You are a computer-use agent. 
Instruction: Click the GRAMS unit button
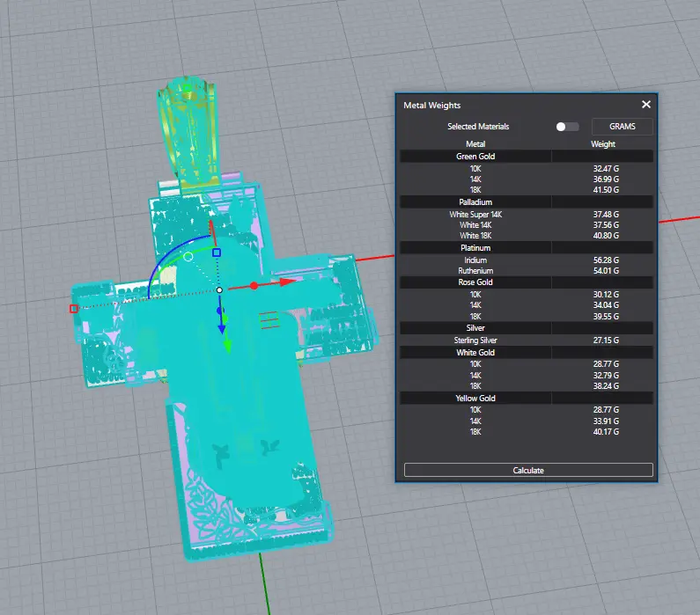click(622, 127)
